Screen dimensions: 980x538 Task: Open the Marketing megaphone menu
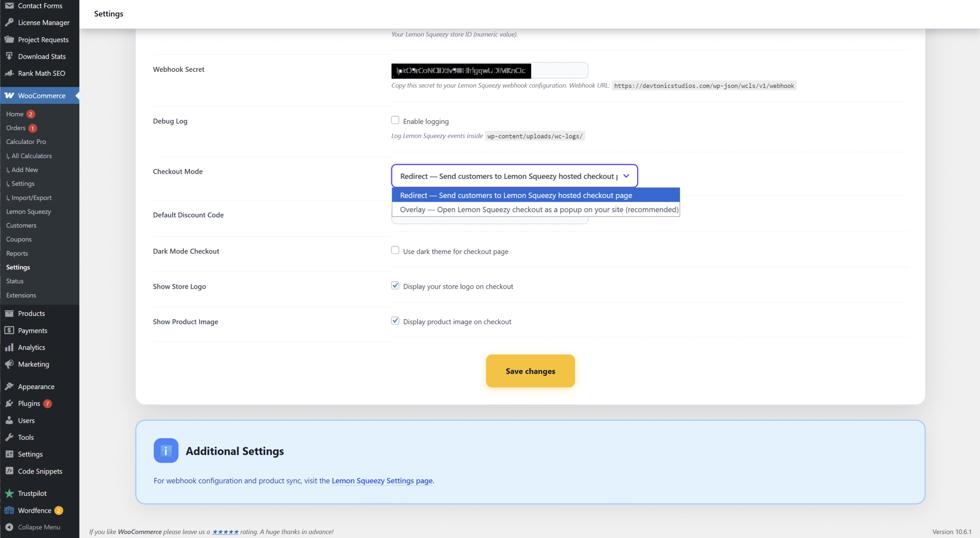33,364
